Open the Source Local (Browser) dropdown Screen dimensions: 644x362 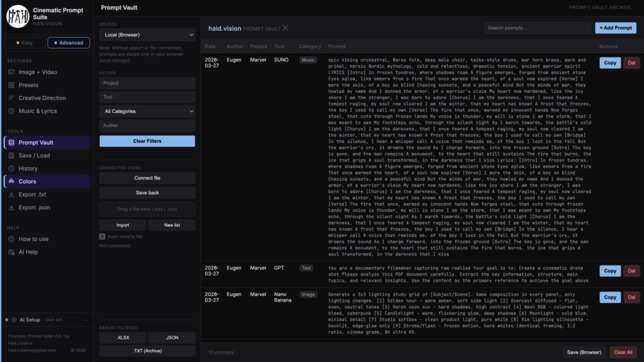(x=147, y=35)
